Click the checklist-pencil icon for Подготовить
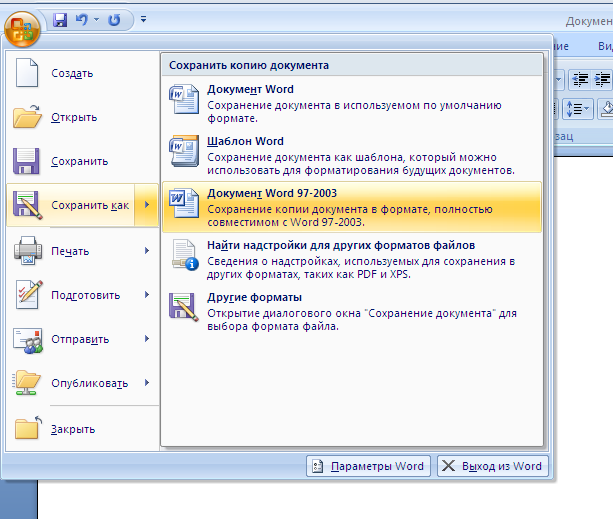The height and width of the screenshot is (519, 613). click(27, 294)
